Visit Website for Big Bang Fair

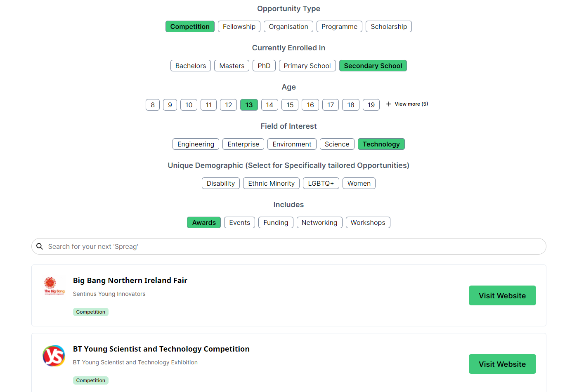tap(502, 295)
